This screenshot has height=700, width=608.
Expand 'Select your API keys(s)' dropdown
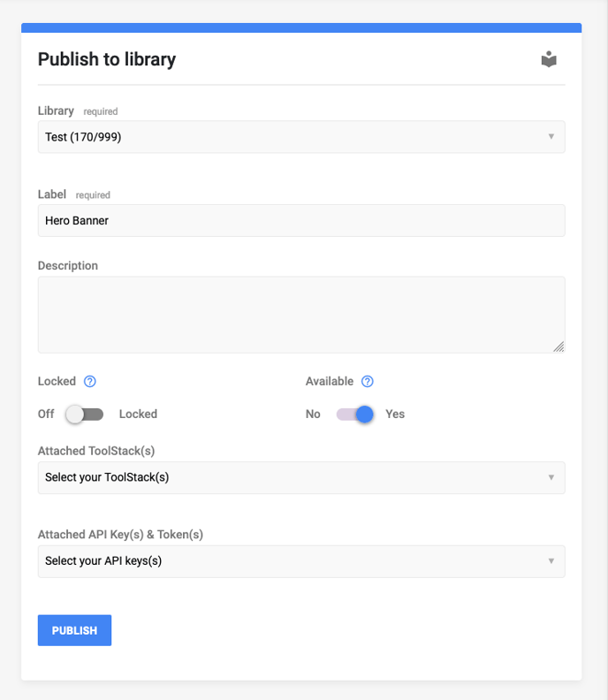(x=301, y=561)
